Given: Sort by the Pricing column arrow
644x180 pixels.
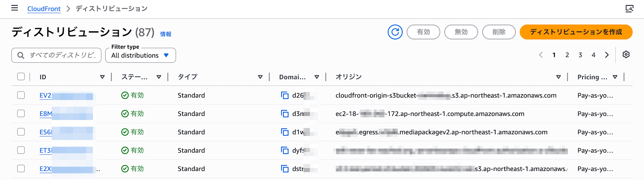Looking at the screenshot, I should click(615, 77).
